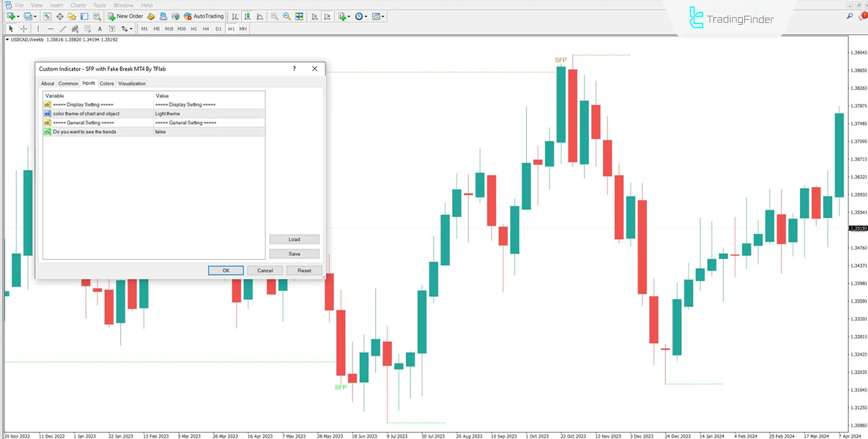Viewport: 868px width, 439px height.
Task: Toggle the AutoTrading button
Action: (x=204, y=16)
